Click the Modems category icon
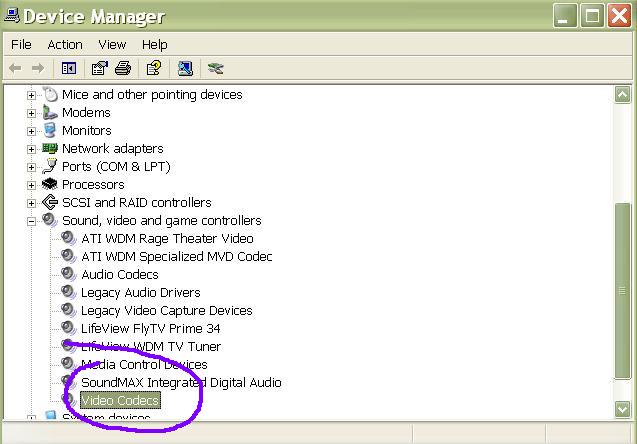Viewport: 637px width, 444px height. coord(50,113)
